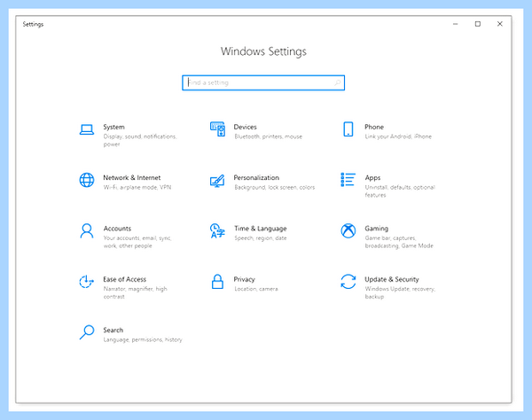Open the Phone device icon
Image resolution: width=532 pixels, height=420 pixels.
(348, 129)
